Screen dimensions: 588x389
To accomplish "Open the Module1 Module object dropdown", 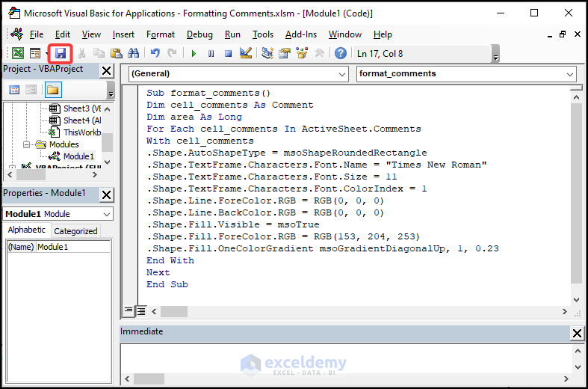I will [107, 215].
